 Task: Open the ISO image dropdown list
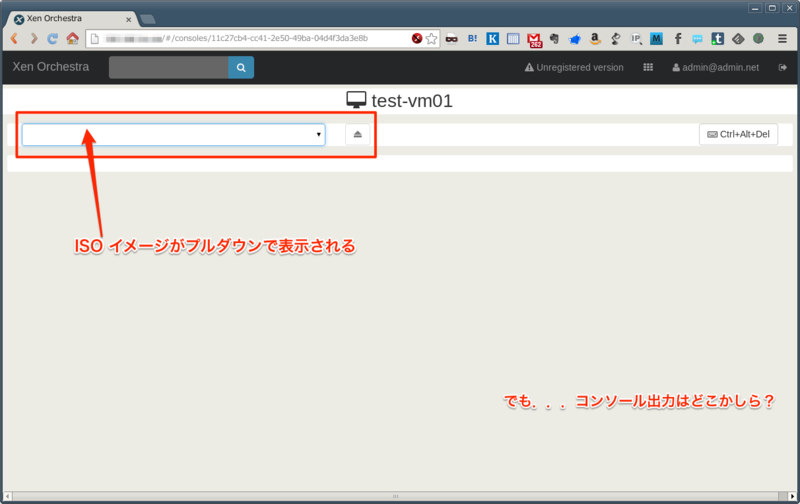tap(173, 135)
